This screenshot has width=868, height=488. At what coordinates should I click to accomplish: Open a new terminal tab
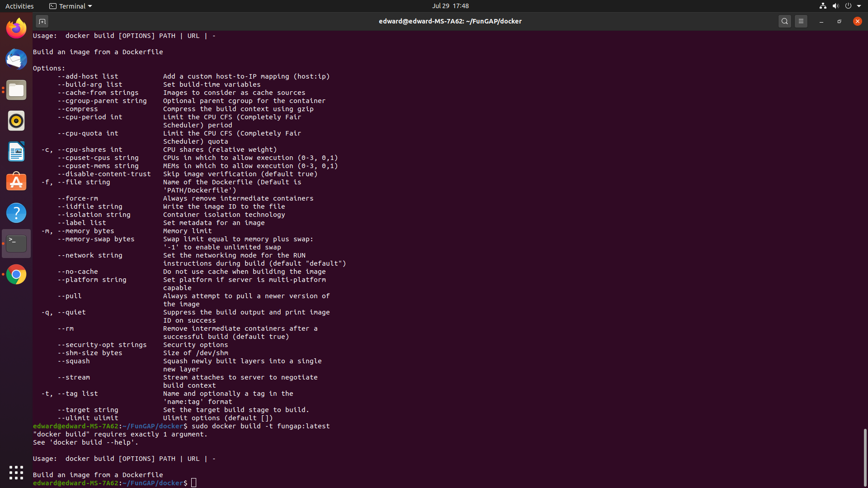[x=42, y=21]
